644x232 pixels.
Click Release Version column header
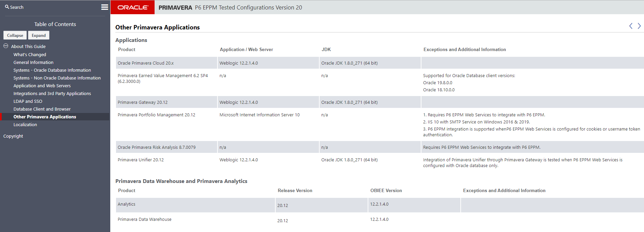coord(295,190)
